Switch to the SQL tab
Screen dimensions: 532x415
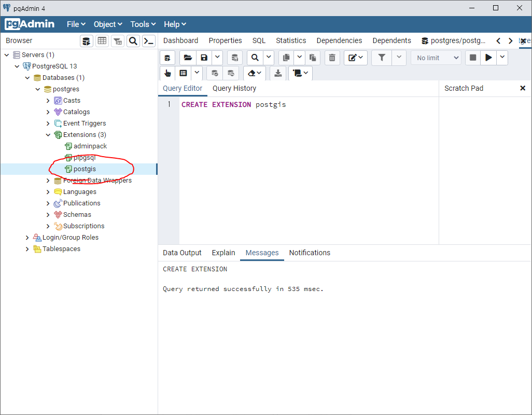(259, 40)
